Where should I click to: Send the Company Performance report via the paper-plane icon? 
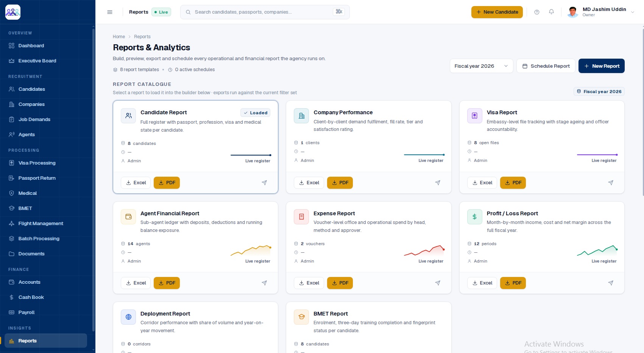[438, 183]
